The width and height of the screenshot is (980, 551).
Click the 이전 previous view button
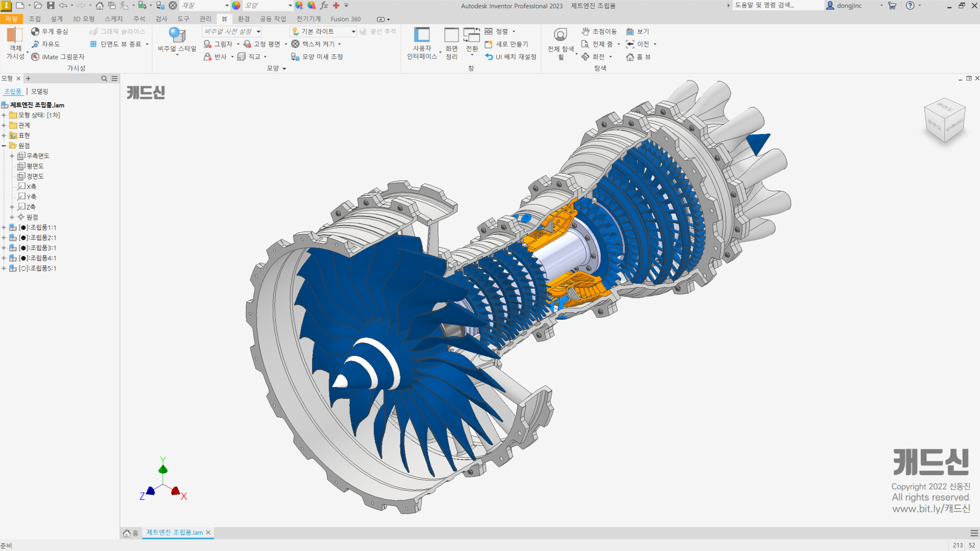click(x=638, y=44)
